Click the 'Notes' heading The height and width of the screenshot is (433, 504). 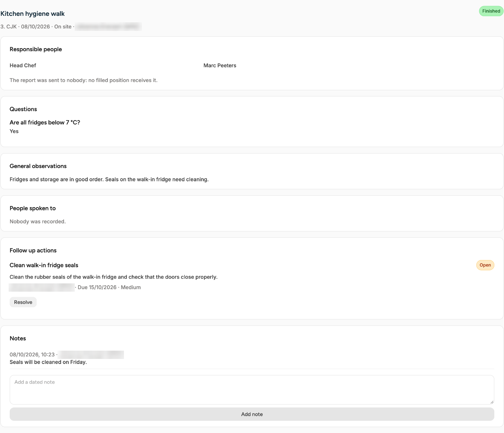tap(18, 338)
